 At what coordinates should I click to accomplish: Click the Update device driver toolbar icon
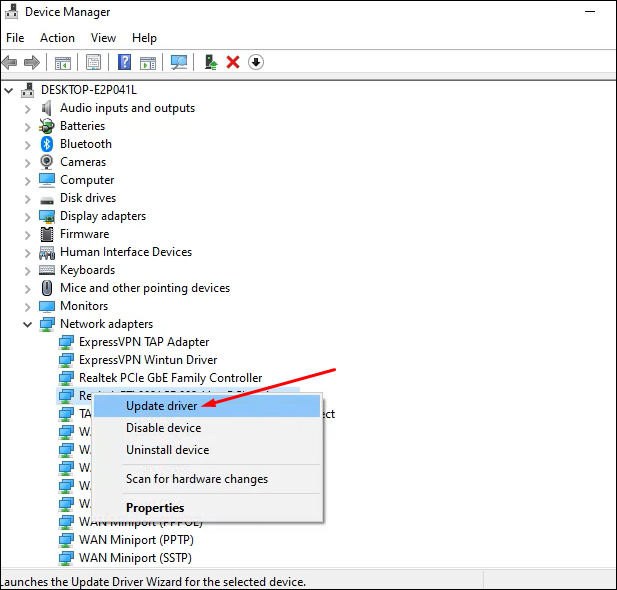[211, 62]
